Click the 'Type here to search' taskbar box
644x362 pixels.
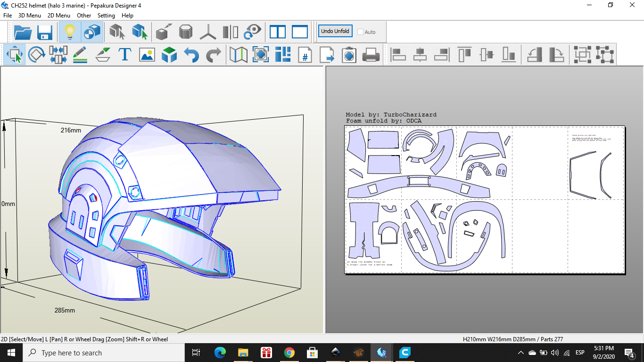point(104,353)
